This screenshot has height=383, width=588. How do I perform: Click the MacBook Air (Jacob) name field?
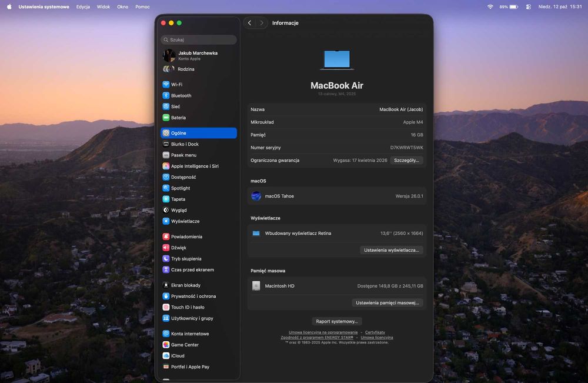point(401,109)
